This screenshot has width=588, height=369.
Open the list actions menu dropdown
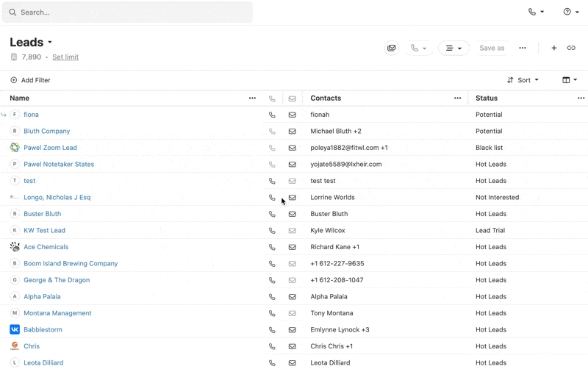click(453, 48)
